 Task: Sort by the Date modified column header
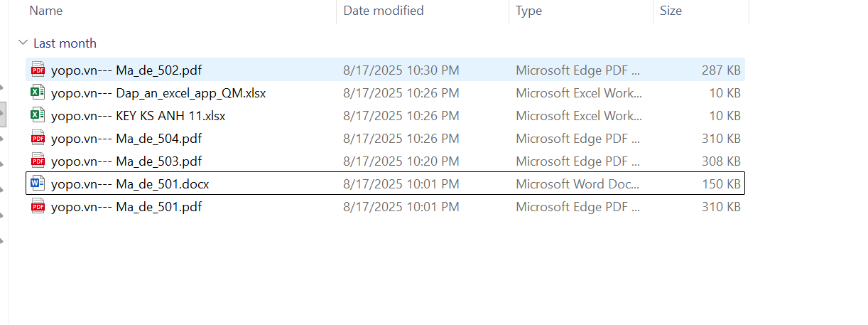pyautogui.click(x=384, y=11)
